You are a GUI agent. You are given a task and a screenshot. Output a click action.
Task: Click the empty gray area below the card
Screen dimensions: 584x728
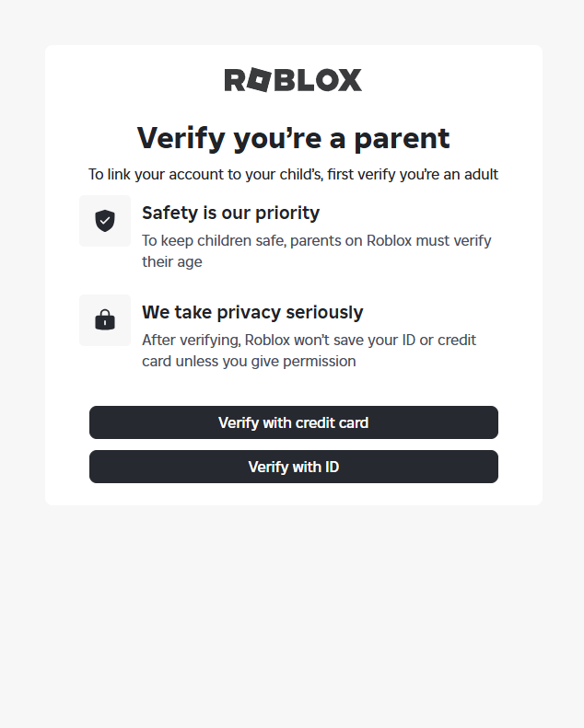tap(292, 617)
